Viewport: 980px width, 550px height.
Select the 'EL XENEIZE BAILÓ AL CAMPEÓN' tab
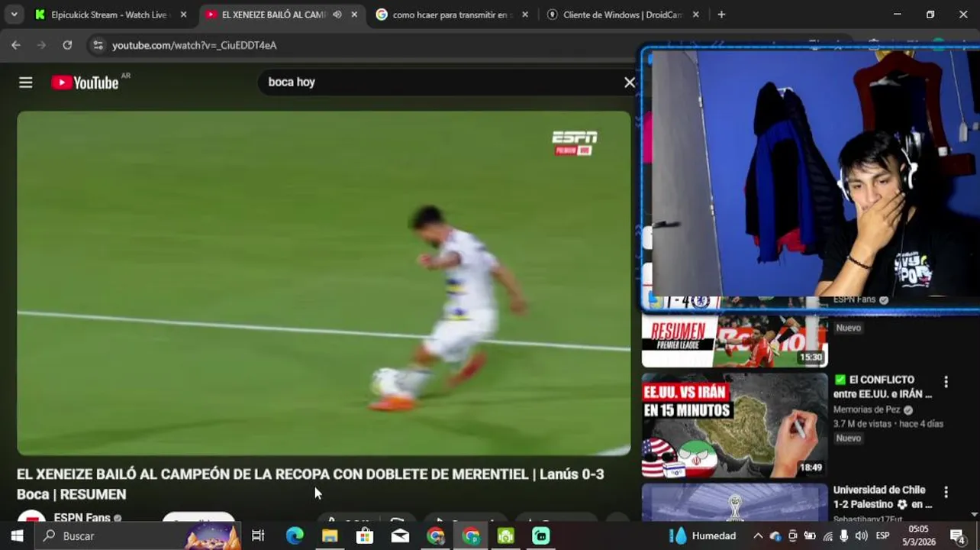click(273, 15)
